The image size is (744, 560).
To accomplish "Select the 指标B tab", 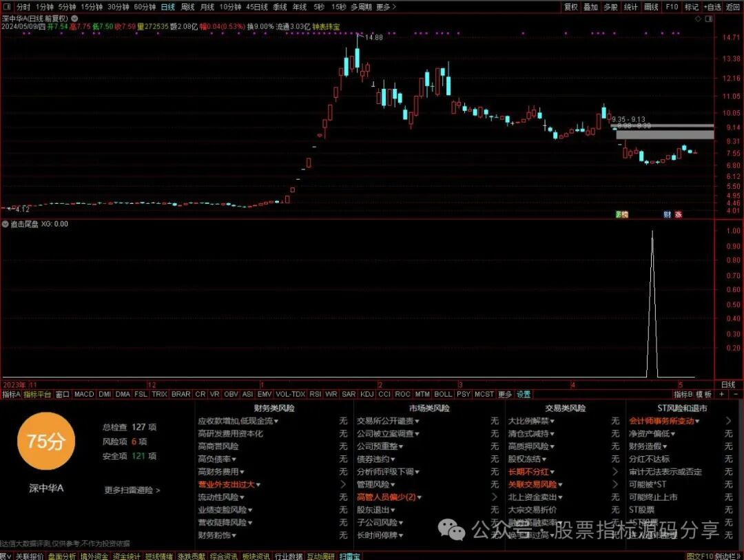I will click(683, 394).
